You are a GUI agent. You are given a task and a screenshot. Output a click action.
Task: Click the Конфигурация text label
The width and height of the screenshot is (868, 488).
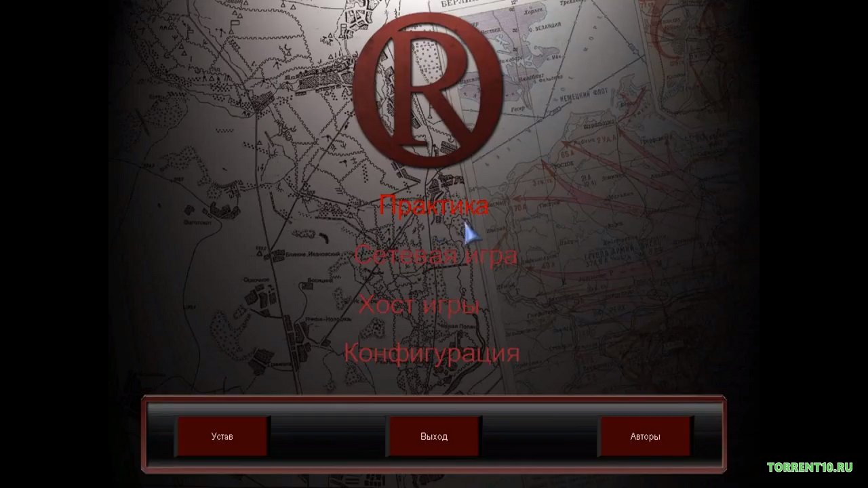[431, 353]
